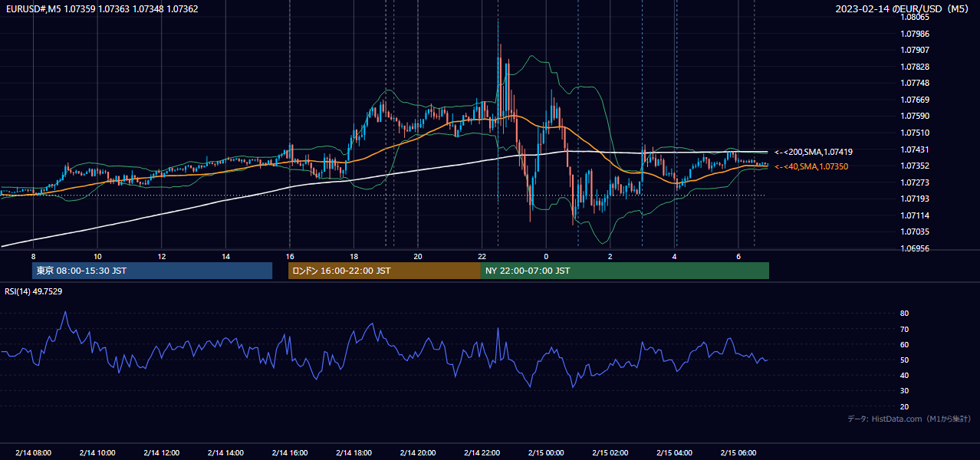Click price axis value 1.06956
Screen dimensions: 980x460
(x=915, y=248)
